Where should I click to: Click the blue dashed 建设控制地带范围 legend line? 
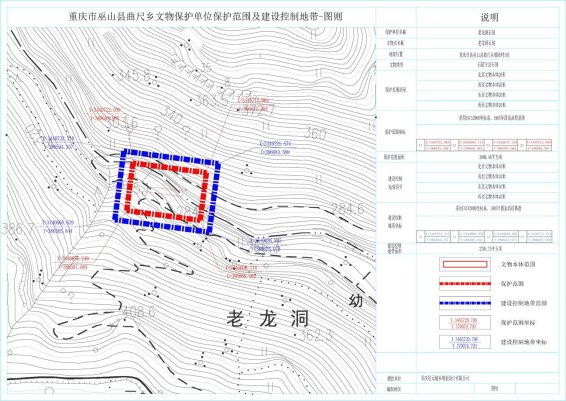pos(465,303)
